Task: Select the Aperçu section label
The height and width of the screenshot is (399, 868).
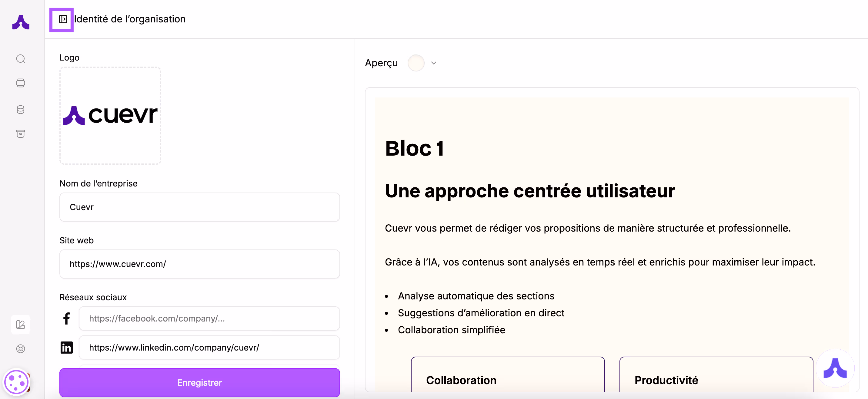Action: coord(381,63)
